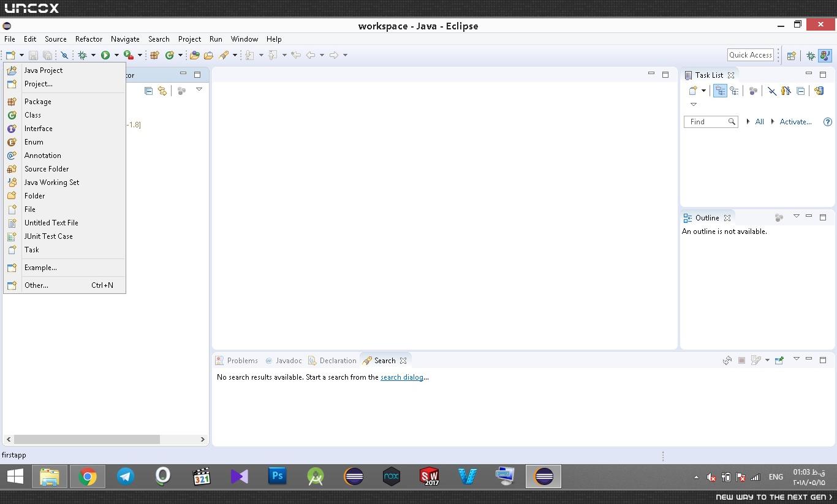Expand the Search toolbar dropdown arrow
837x504 pixels.
point(235,55)
